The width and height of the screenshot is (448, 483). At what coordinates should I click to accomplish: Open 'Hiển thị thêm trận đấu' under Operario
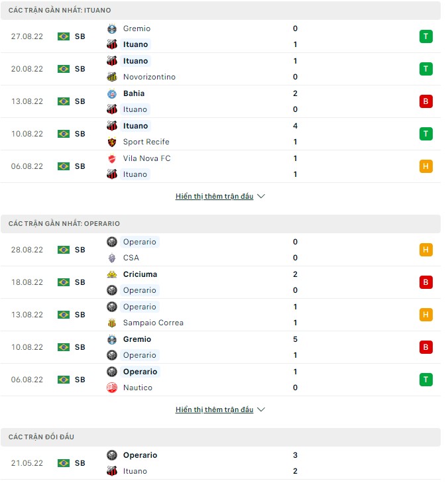pyautogui.click(x=214, y=410)
